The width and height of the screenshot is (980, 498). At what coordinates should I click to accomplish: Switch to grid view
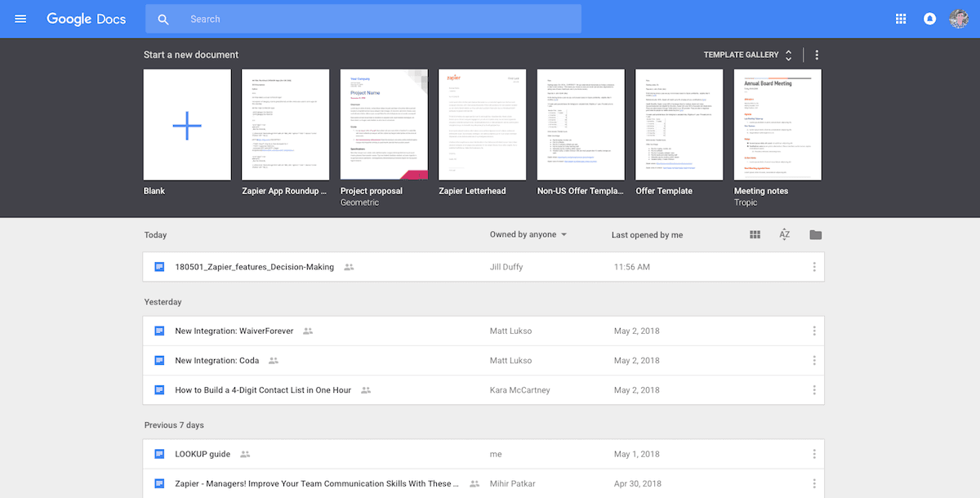coord(755,235)
